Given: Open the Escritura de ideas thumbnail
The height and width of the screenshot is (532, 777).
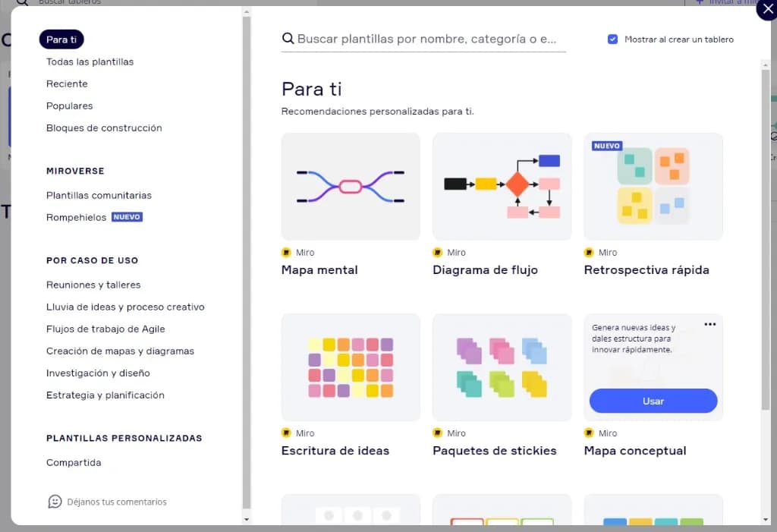Looking at the screenshot, I should point(351,367).
